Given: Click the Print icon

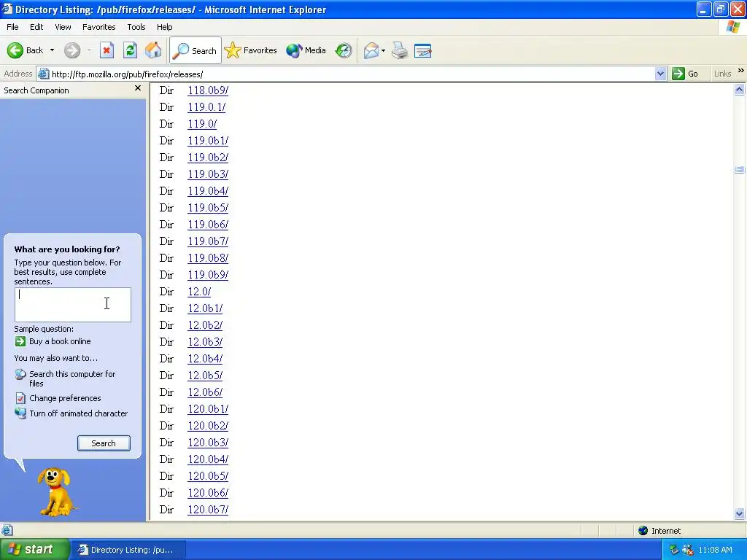Looking at the screenshot, I should 400,50.
